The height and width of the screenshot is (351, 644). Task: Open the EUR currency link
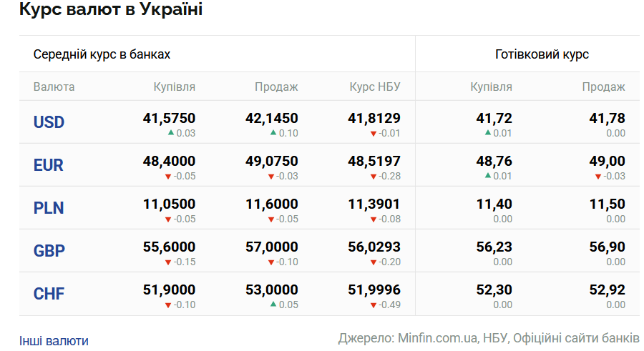[x=49, y=165]
